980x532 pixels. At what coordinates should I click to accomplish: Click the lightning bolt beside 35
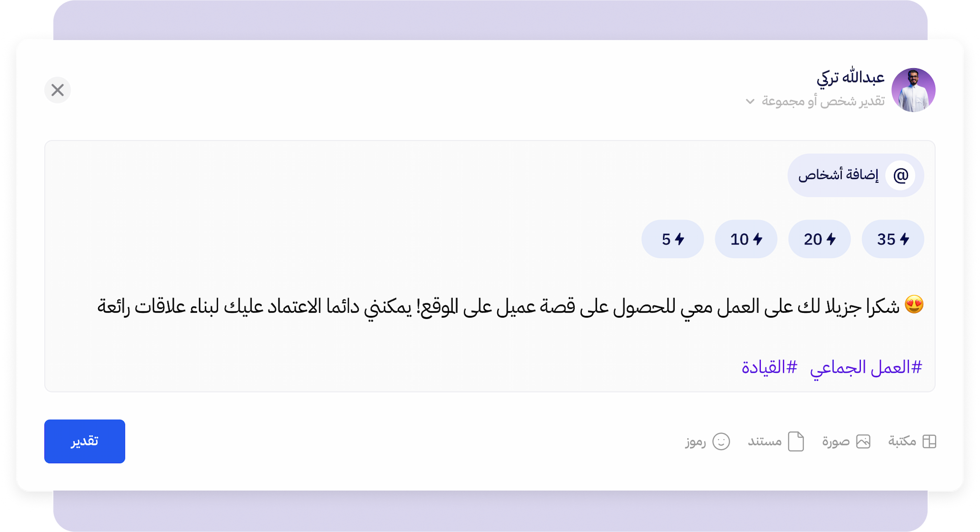coord(904,239)
